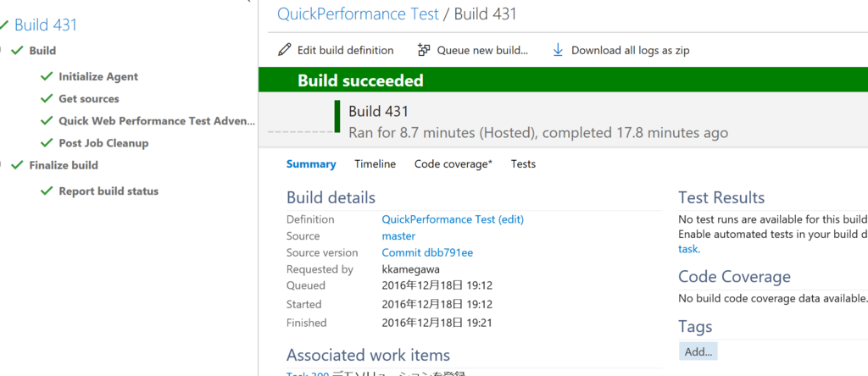Click the green Build 431 status bar
This screenshot has height=376, width=868.
point(337,116)
